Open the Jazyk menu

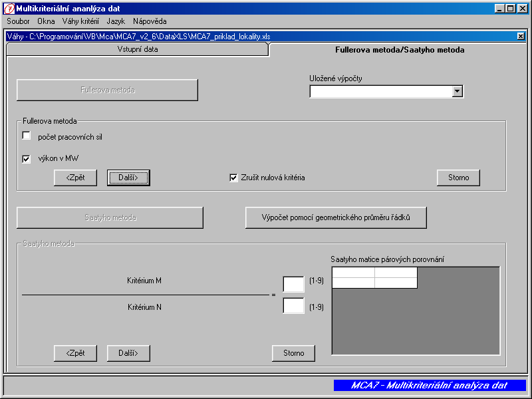(116, 21)
